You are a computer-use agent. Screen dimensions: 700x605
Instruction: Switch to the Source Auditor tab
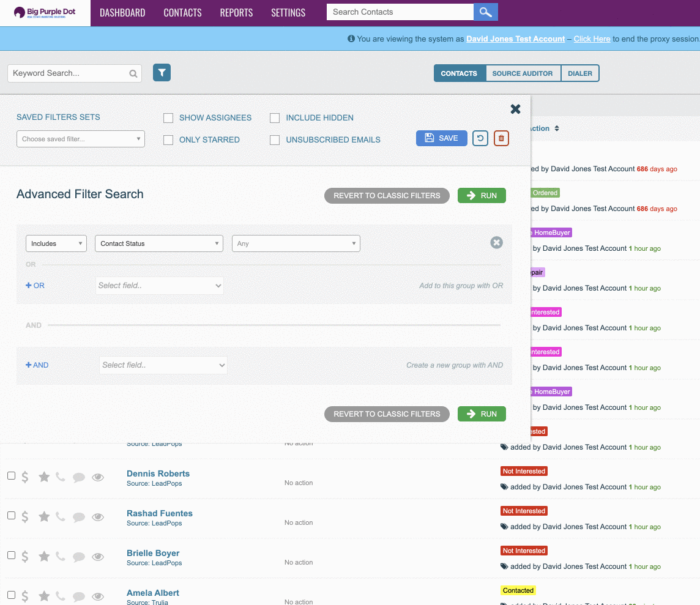[x=522, y=73]
